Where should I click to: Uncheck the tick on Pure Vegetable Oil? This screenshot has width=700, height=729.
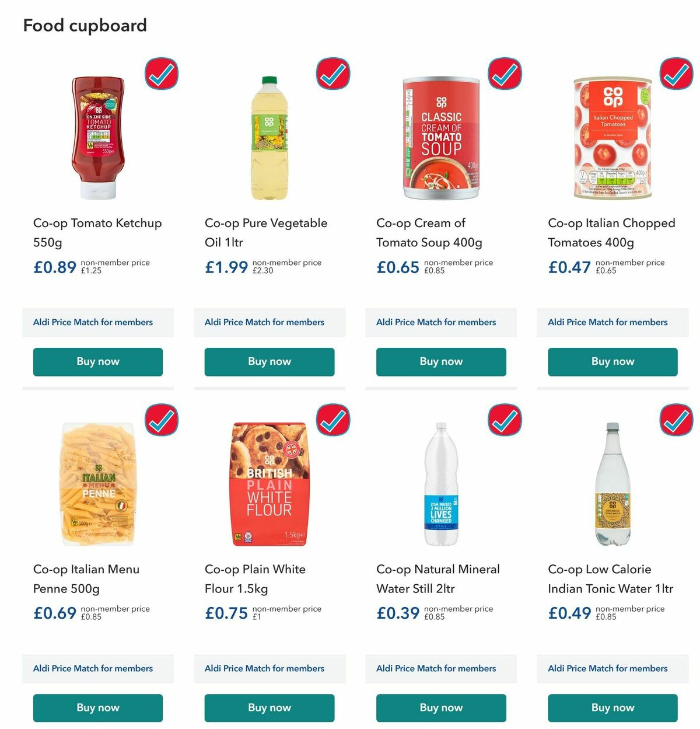pyautogui.click(x=332, y=74)
